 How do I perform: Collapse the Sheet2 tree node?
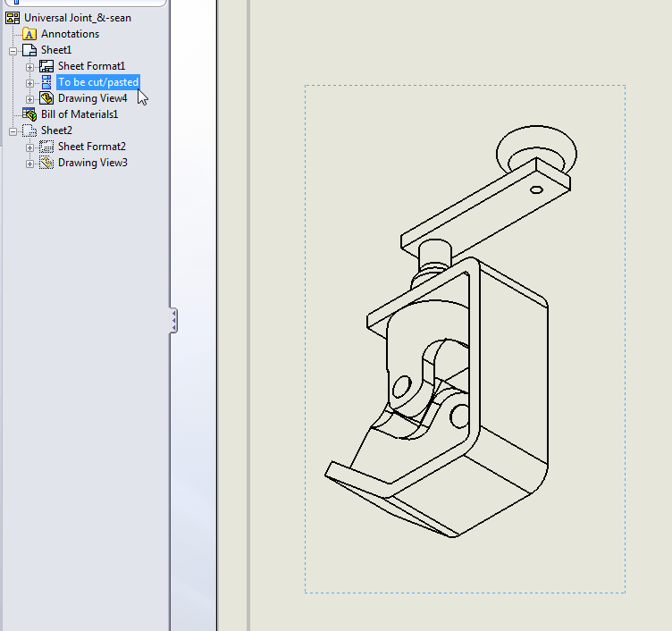(13, 131)
